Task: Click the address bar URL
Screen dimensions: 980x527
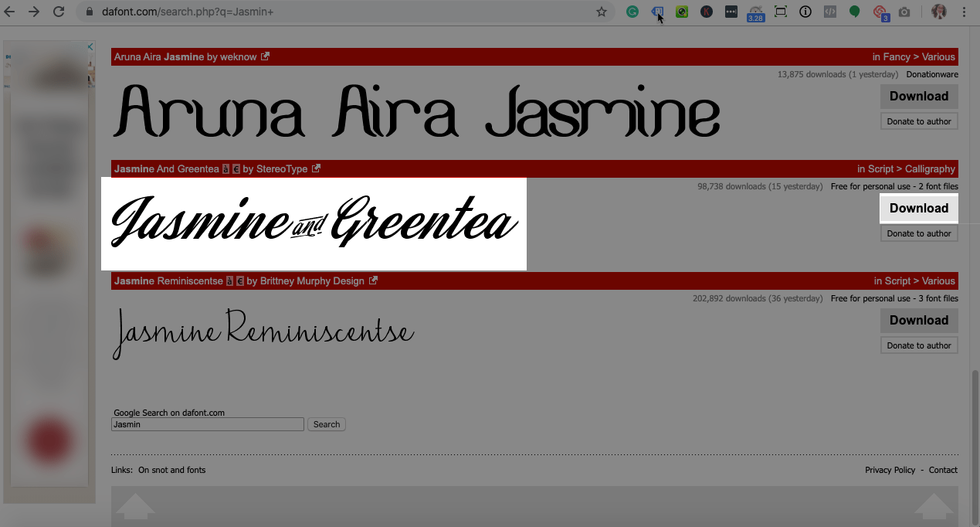Action: [188, 12]
